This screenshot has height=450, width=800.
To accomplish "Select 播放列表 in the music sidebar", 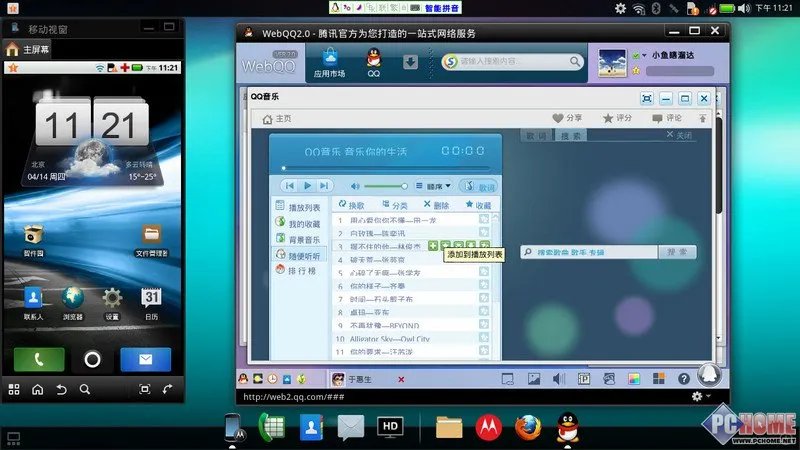I will [x=298, y=207].
